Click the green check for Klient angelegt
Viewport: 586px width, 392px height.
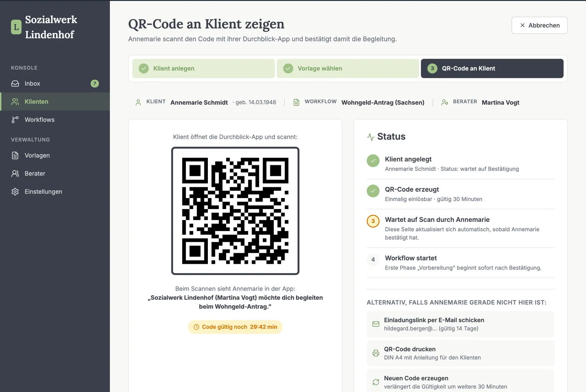[x=373, y=161]
